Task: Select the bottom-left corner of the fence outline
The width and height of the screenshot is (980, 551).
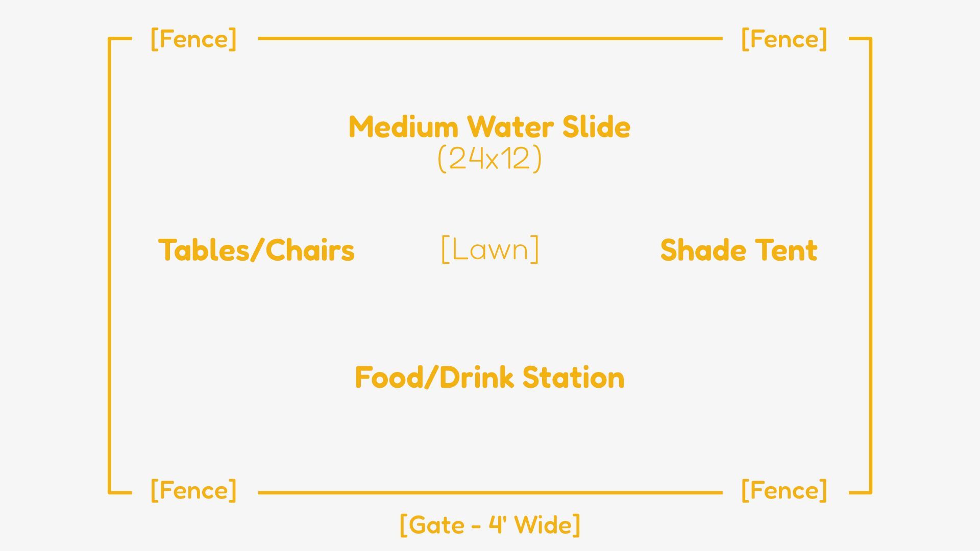Action: (110, 492)
